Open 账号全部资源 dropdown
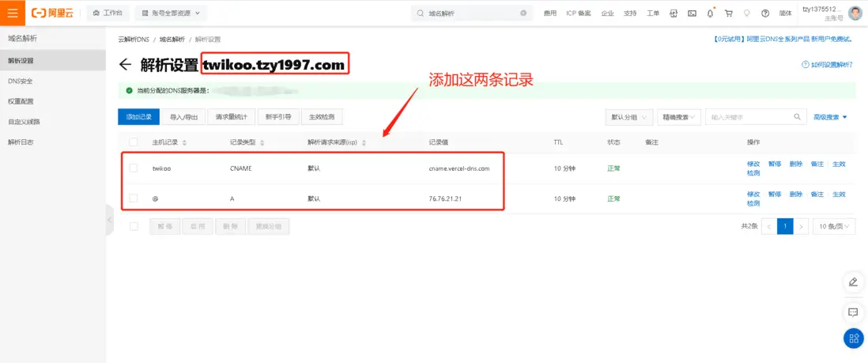The image size is (868, 363). (171, 13)
